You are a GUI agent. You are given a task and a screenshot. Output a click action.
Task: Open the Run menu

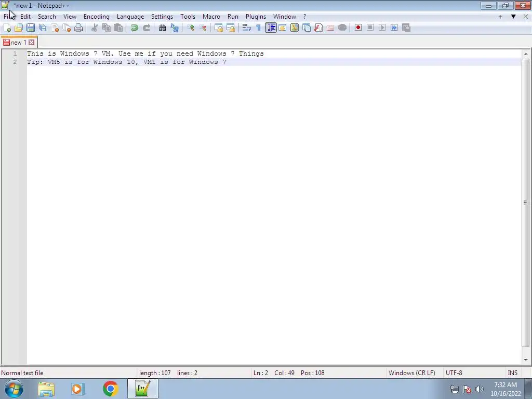coord(233,17)
